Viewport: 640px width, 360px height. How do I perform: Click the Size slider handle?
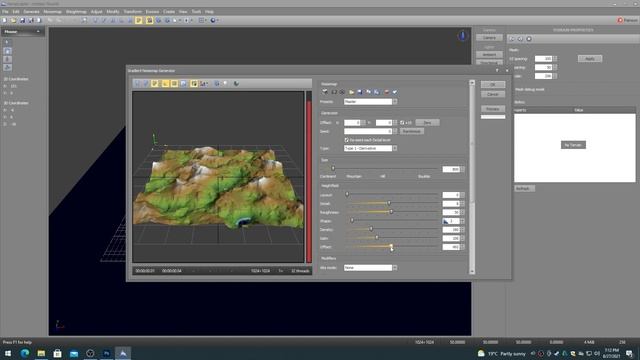333,168
